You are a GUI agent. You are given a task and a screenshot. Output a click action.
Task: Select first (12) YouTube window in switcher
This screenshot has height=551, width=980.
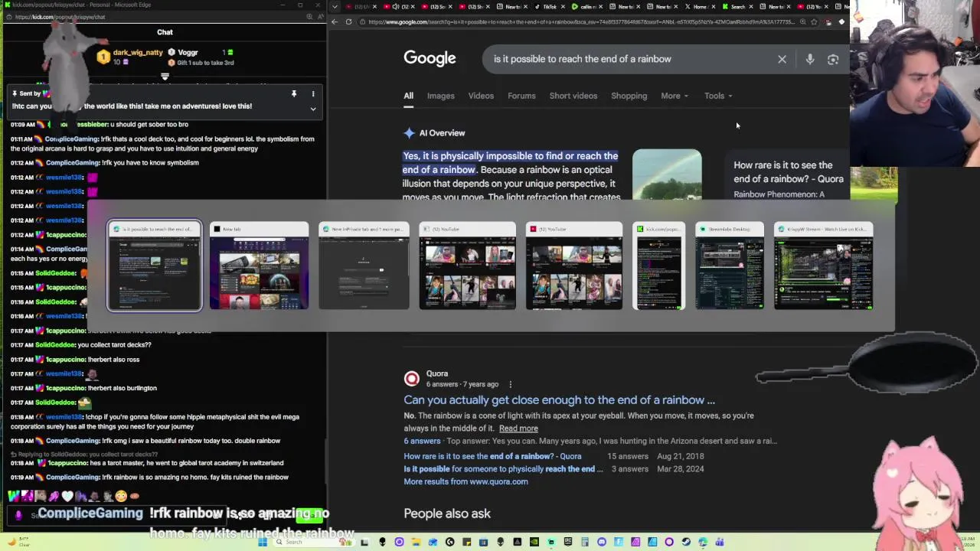(x=468, y=266)
